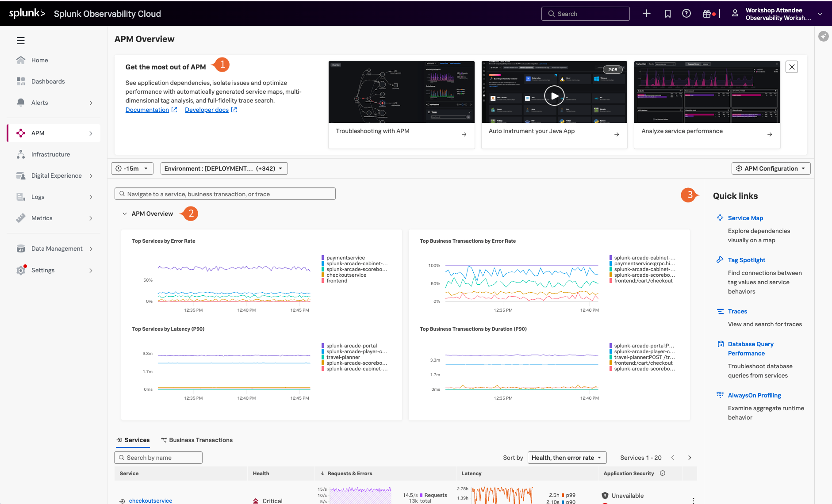Open the Environment filter dropdown
The width and height of the screenshot is (832, 504).
tap(224, 168)
